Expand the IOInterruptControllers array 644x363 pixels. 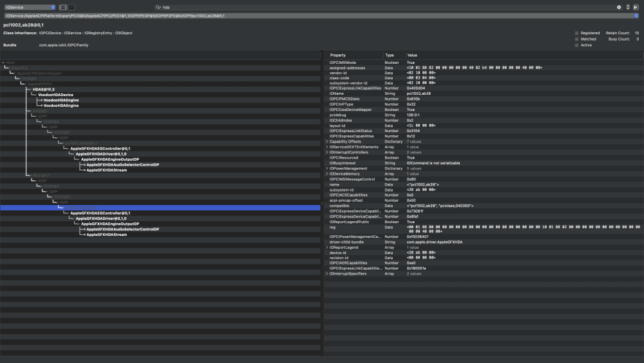(x=327, y=152)
